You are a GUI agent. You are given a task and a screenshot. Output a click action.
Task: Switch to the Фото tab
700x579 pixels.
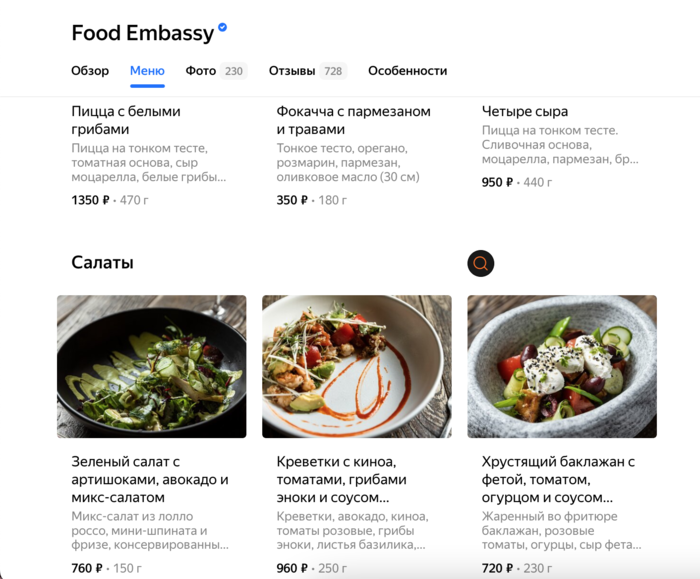(x=216, y=71)
